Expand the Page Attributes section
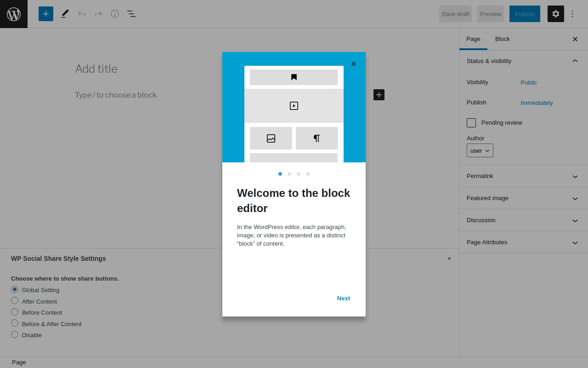Screen dimensions: 588x368 click(x=524, y=242)
